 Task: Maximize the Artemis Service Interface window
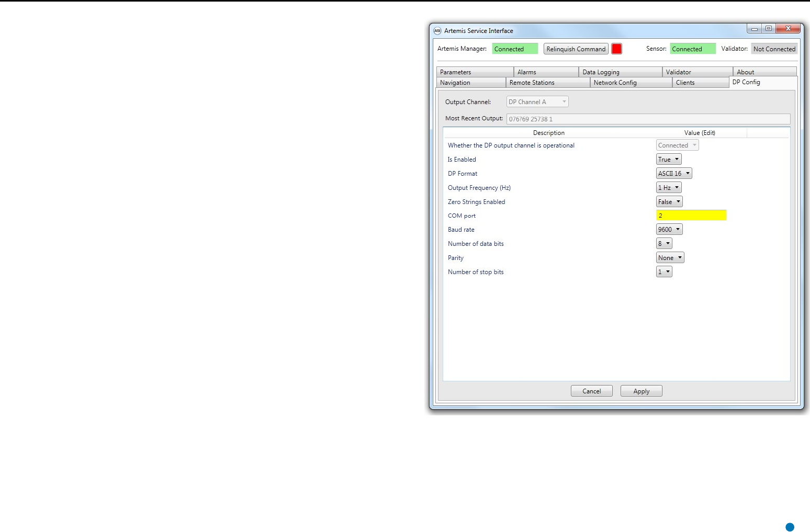click(x=768, y=29)
